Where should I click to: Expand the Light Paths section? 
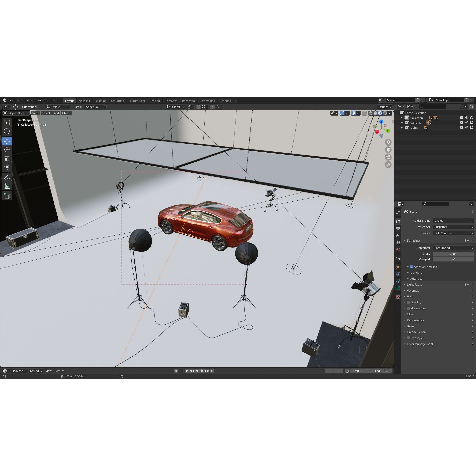pos(414,284)
